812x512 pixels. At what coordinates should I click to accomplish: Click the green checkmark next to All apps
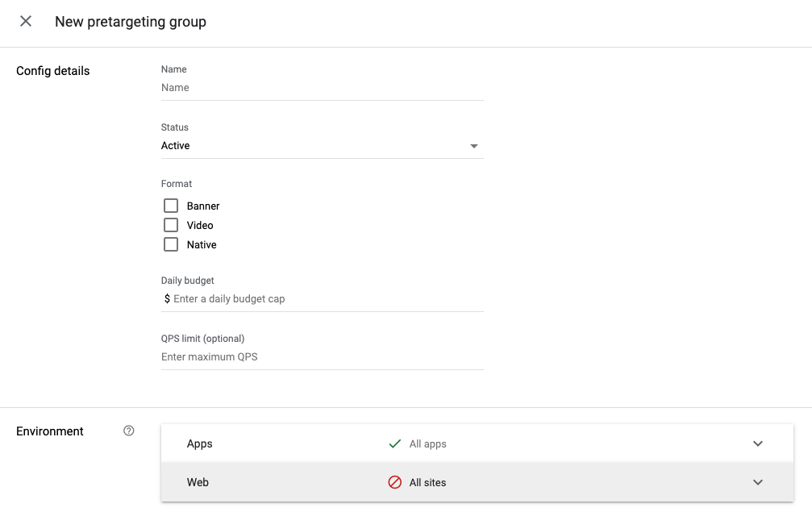click(x=395, y=443)
